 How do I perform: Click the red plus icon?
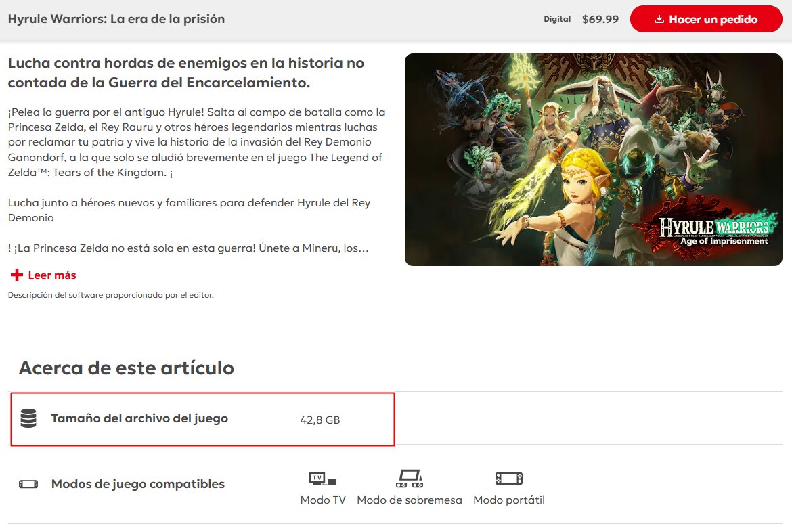click(17, 275)
